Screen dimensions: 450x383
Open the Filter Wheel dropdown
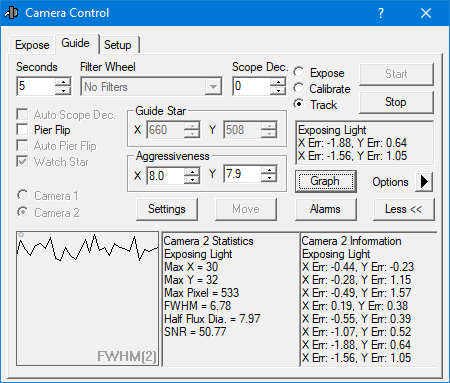coord(213,87)
